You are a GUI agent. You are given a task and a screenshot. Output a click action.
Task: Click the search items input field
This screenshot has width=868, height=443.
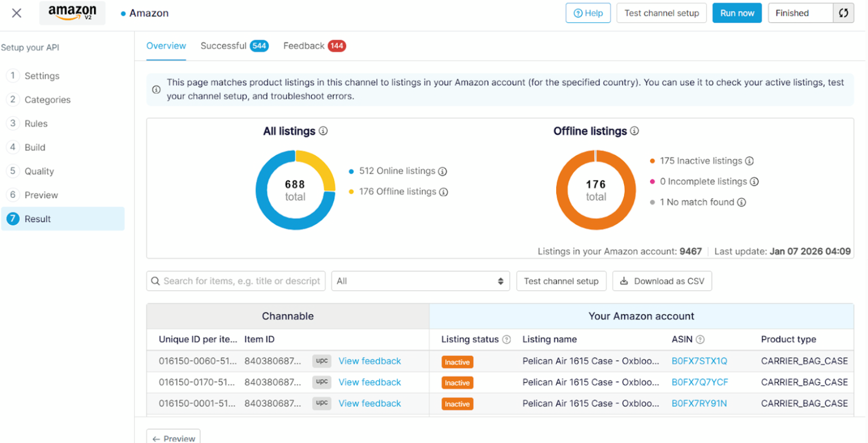coord(236,281)
